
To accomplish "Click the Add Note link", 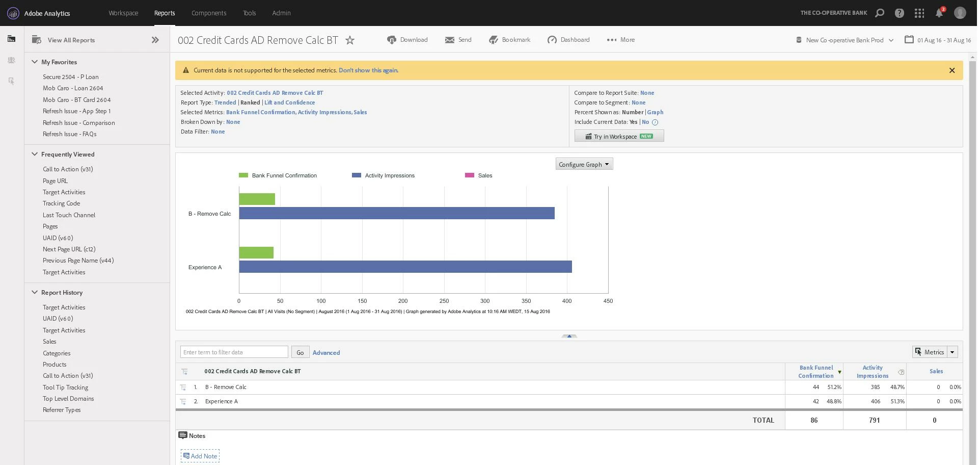I will [200, 456].
